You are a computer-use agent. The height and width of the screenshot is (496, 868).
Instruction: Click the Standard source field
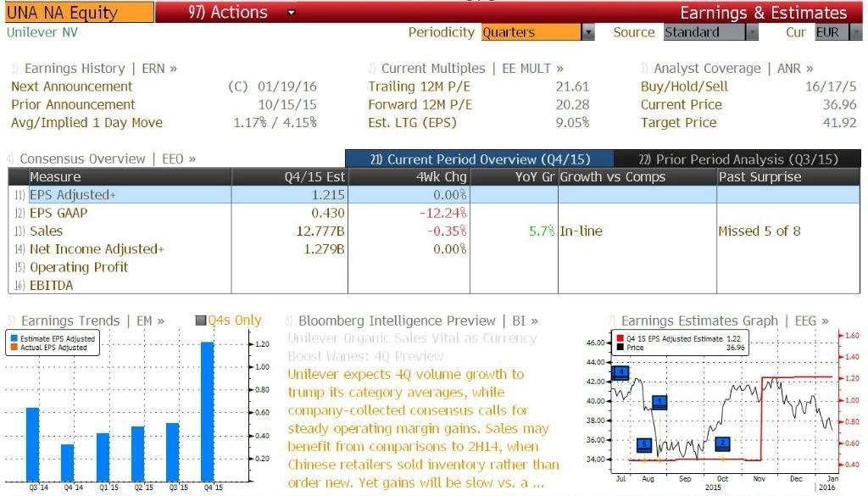click(x=704, y=32)
